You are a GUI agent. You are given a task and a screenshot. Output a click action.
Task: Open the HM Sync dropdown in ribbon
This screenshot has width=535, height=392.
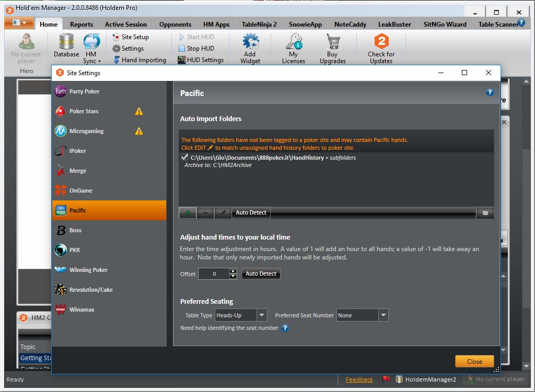tap(92, 49)
